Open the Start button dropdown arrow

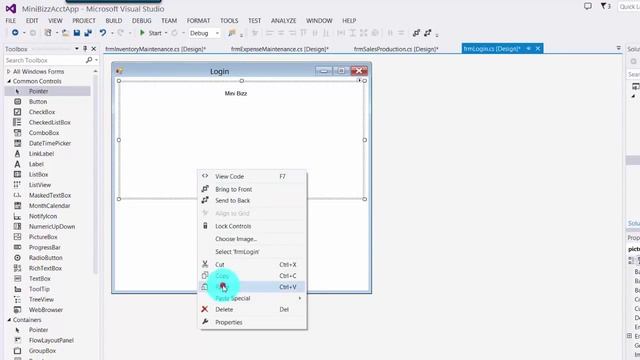(166, 33)
